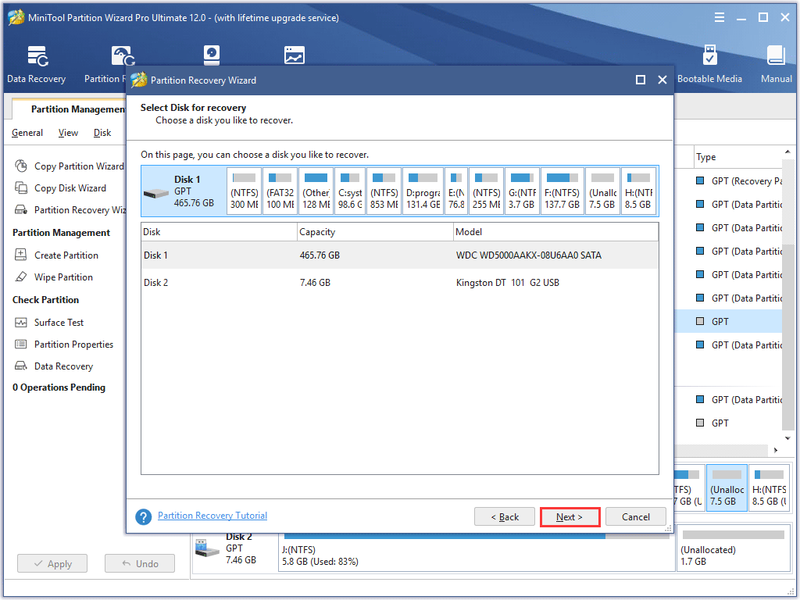
Task: Select the F:(NTFS) 137.7 GB partition block
Action: [x=562, y=191]
